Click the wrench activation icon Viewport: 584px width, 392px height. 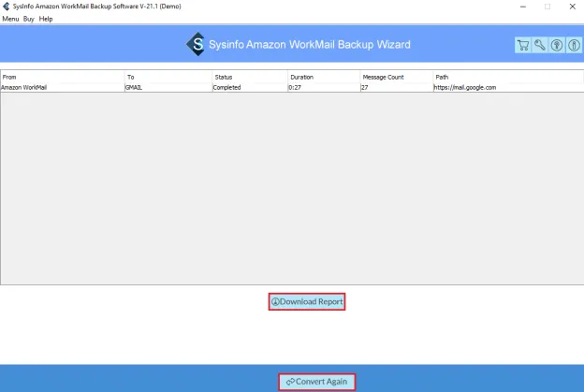point(540,45)
